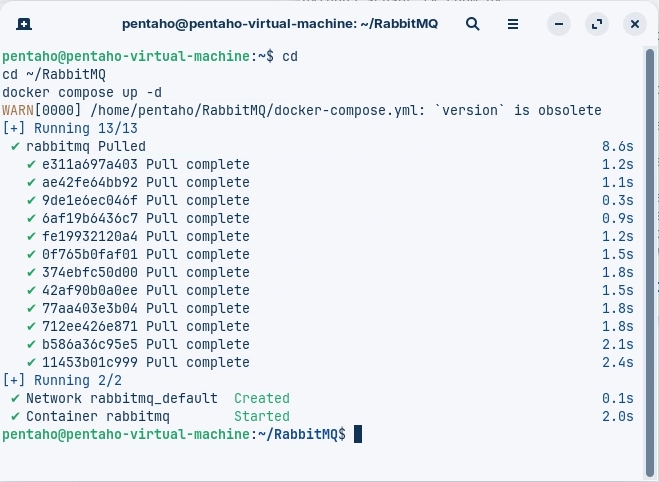659x482 pixels.
Task: Open a new terminal tab
Action: pyautogui.click(x=23, y=23)
